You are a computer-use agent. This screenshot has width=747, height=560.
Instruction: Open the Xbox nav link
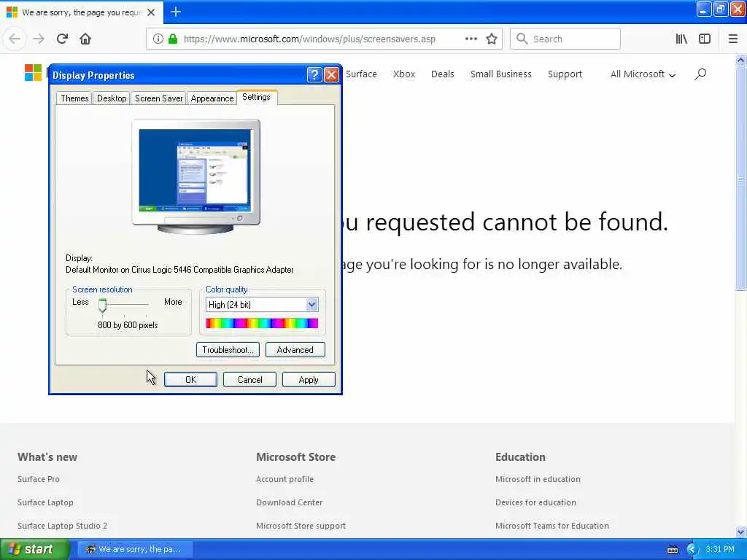(404, 74)
